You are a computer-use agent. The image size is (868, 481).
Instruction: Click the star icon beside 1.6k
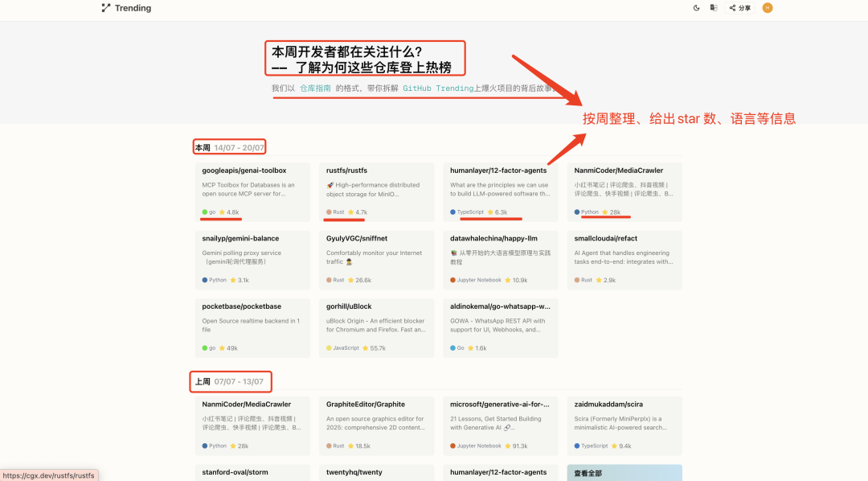click(470, 348)
